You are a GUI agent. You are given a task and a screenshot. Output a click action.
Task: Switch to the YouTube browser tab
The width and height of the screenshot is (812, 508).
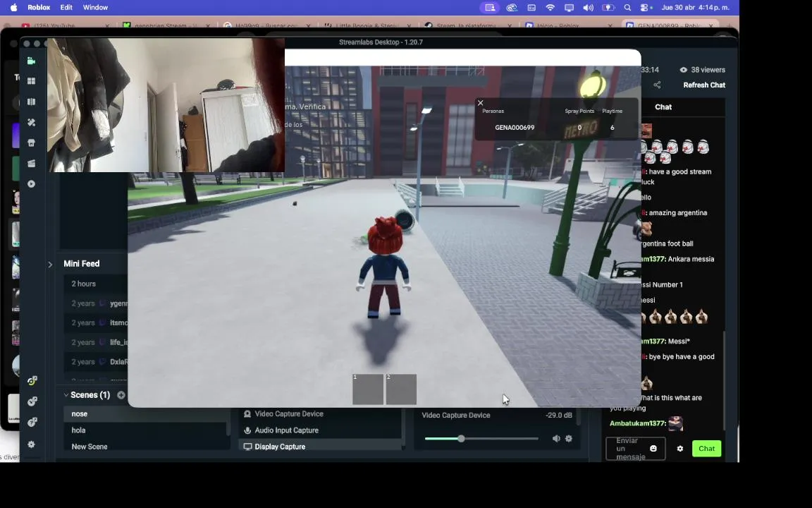66,25
